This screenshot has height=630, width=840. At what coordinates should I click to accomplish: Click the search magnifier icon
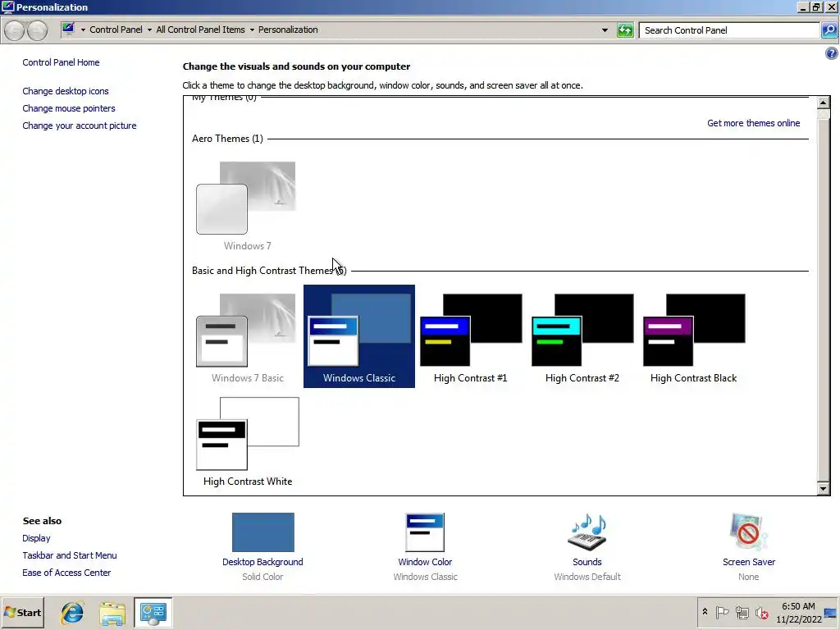829,30
